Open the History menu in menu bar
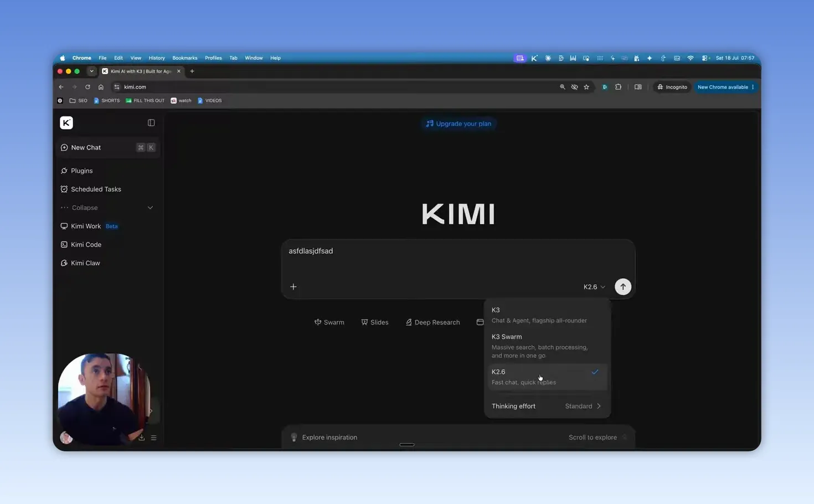 pos(157,58)
